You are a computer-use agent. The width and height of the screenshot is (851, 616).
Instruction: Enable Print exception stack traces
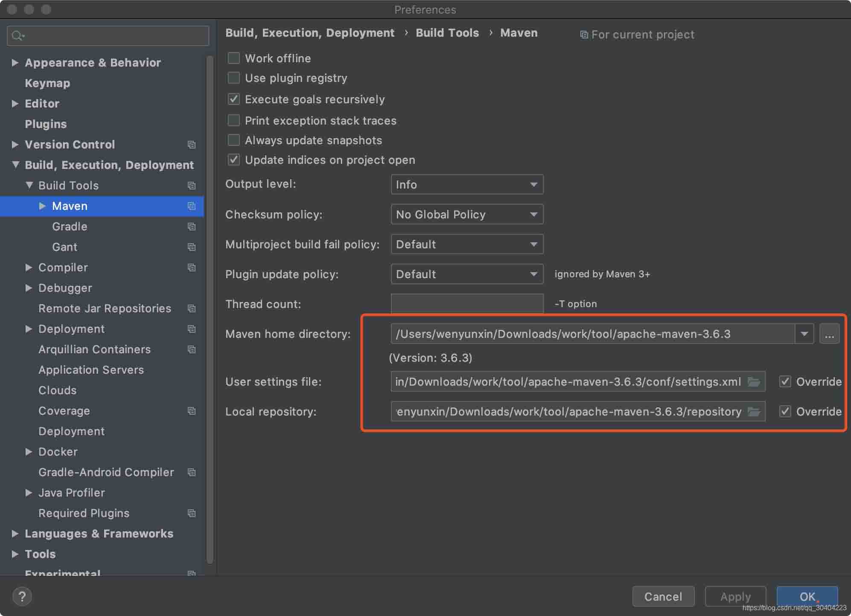233,120
